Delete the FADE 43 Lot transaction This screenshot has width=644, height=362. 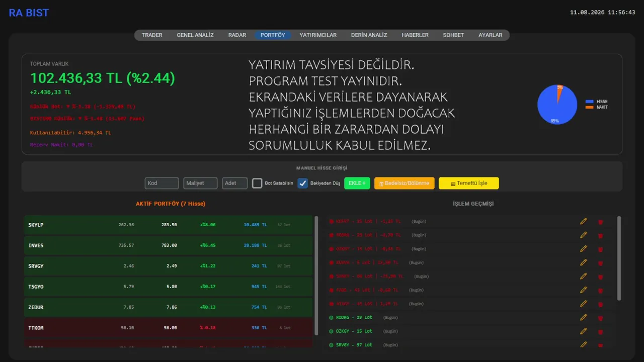(x=600, y=291)
